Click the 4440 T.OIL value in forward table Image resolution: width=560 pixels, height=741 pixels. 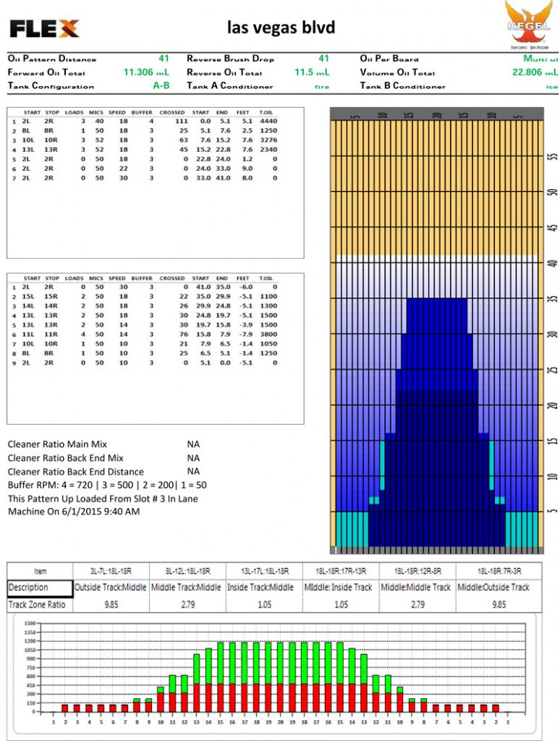pyautogui.click(x=267, y=122)
